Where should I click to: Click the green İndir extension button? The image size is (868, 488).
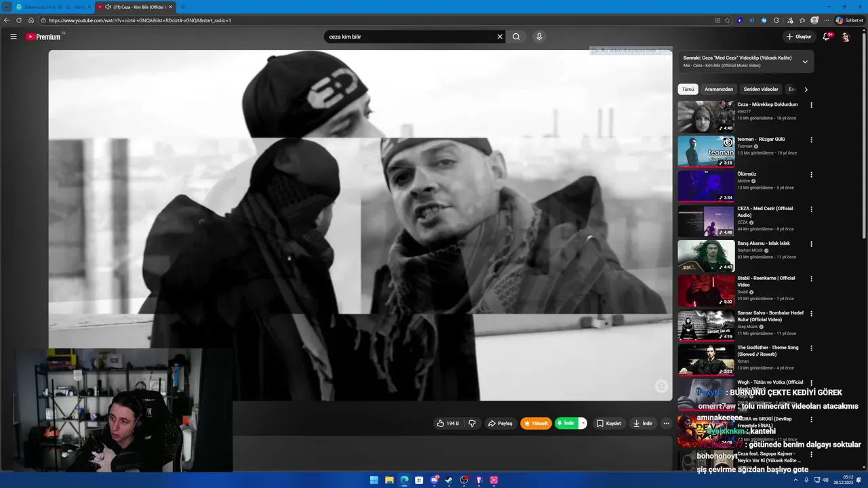(x=566, y=423)
